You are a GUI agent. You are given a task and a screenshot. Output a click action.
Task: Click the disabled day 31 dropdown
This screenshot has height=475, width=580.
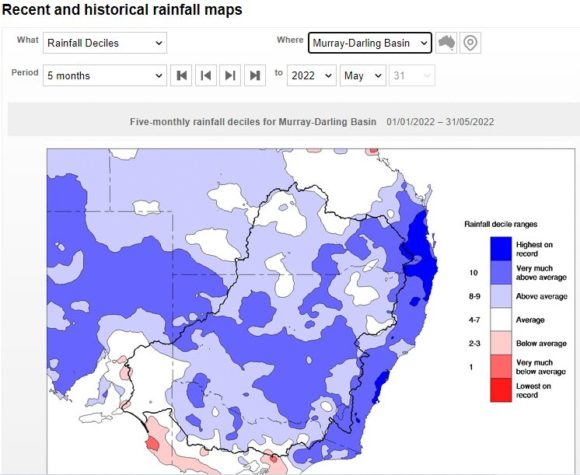(x=412, y=75)
